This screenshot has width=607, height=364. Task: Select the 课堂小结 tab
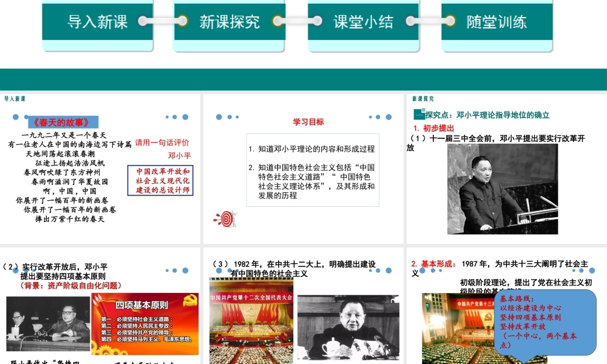pyautogui.click(x=363, y=22)
